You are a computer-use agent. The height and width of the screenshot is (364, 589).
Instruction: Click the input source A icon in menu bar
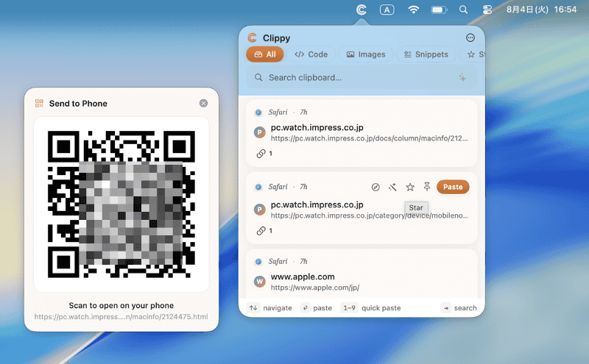click(387, 10)
